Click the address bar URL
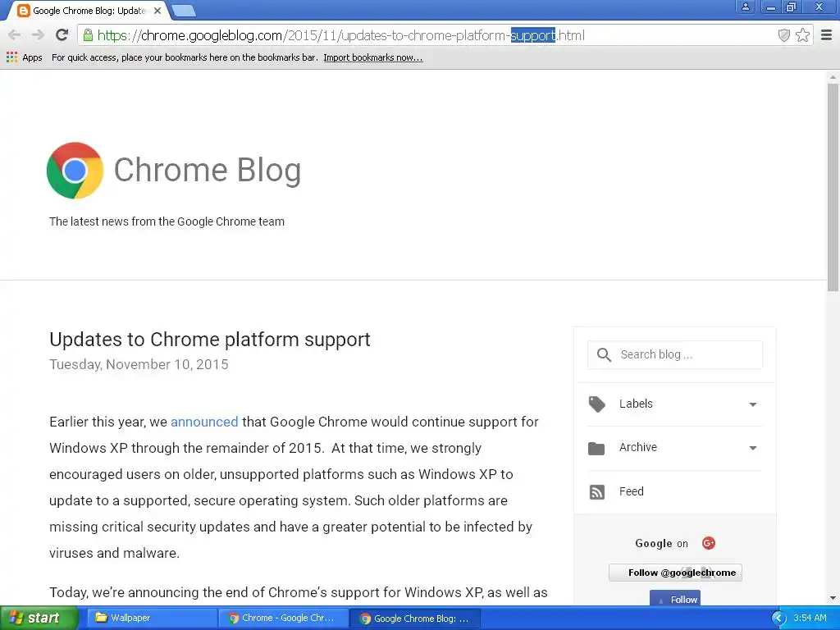The width and height of the screenshot is (840, 630). [340, 35]
